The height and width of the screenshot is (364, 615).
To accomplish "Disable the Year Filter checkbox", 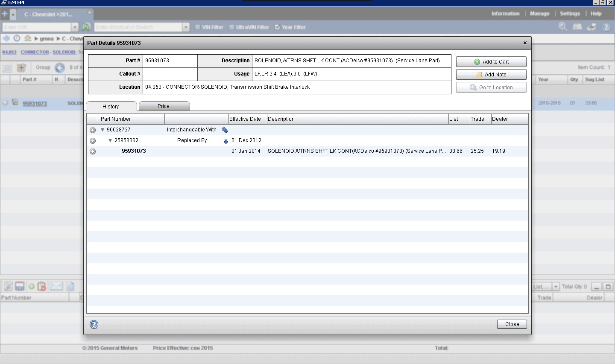I will coord(277,27).
